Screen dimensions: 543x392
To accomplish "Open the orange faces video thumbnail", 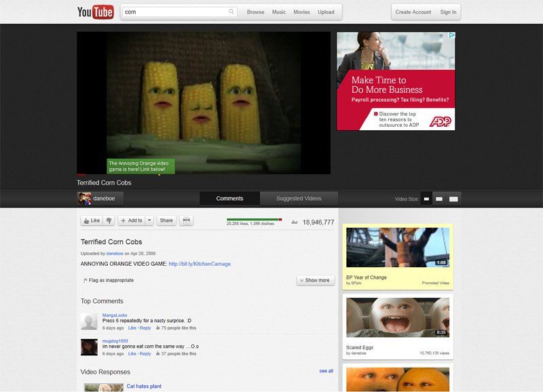I will point(398,380).
